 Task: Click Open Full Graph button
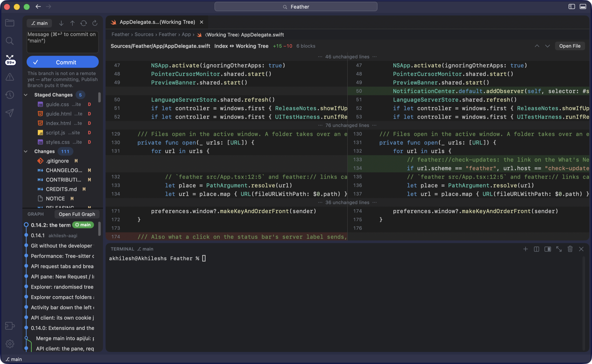point(77,214)
